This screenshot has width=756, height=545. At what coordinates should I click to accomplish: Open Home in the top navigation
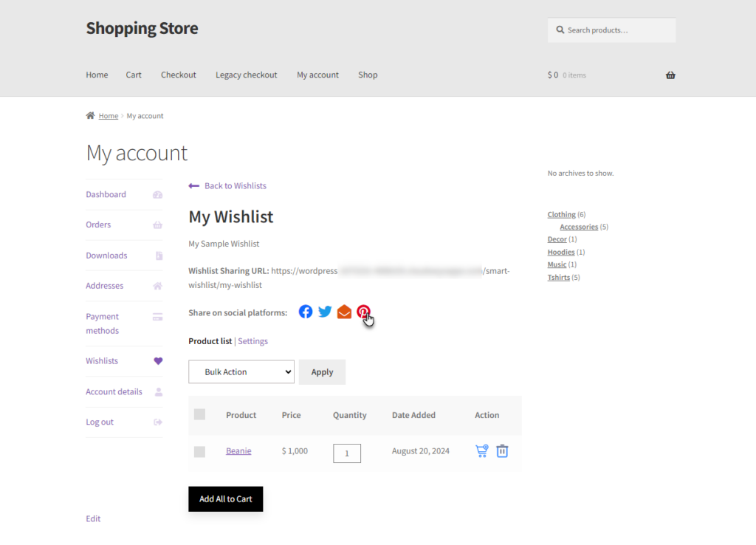click(97, 75)
